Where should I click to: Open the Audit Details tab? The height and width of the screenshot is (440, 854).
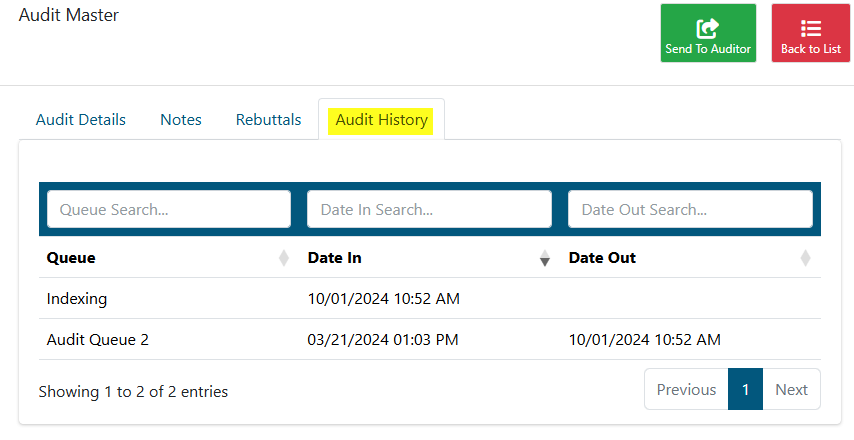pyautogui.click(x=81, y=120)
